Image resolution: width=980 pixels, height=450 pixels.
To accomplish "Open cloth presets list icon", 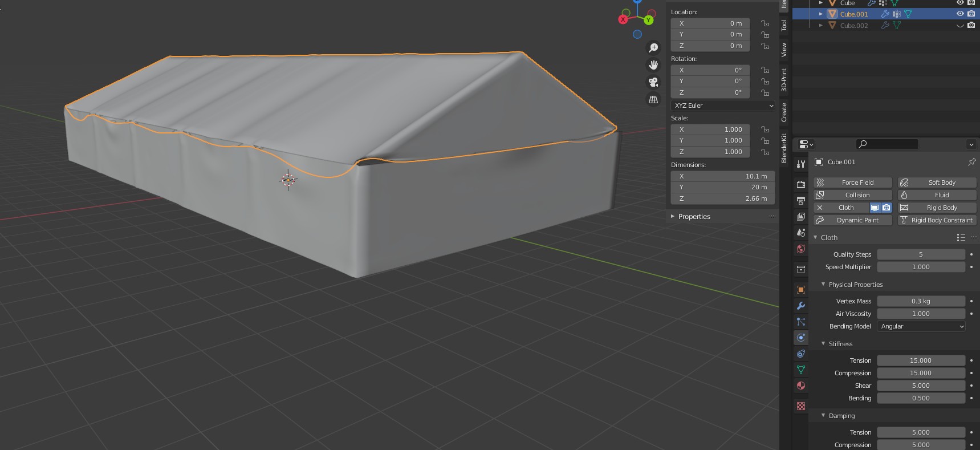I will [961, 237].
